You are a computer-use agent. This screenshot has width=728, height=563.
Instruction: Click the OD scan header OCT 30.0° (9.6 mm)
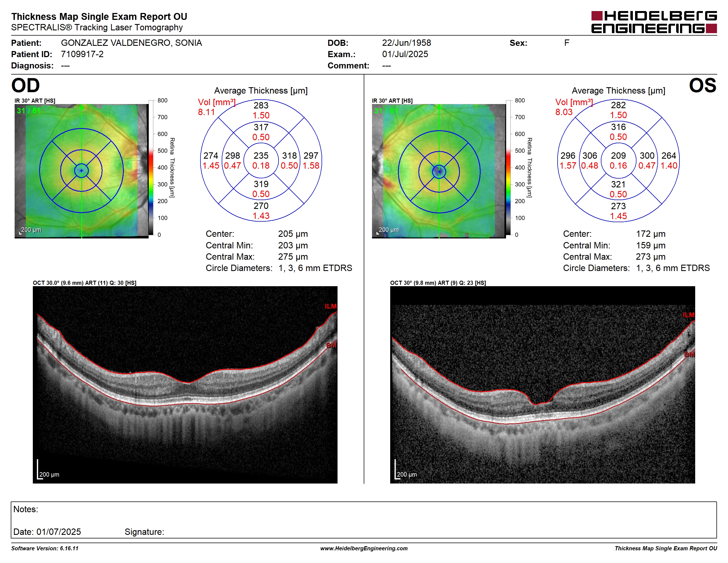coord(84,283)
